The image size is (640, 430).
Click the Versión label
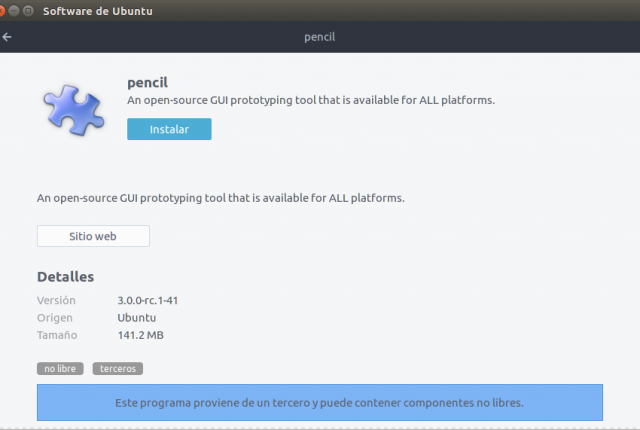56,300
